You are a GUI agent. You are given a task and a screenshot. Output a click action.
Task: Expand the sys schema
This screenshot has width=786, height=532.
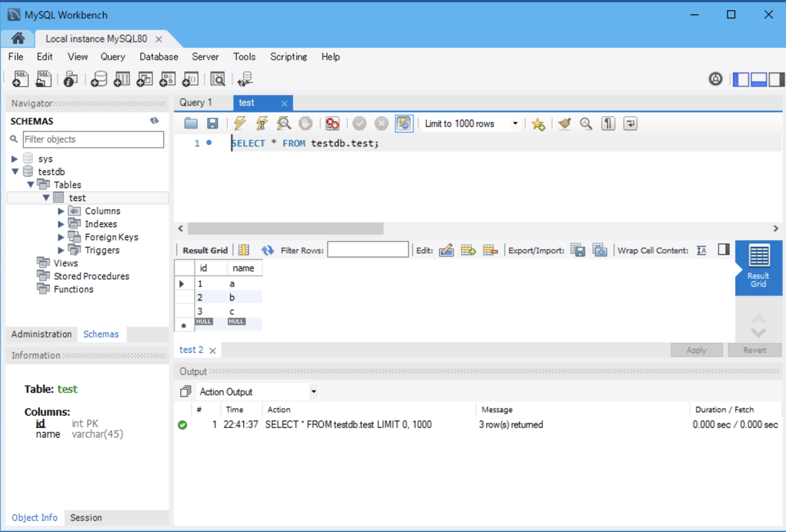tap(14, 159)
